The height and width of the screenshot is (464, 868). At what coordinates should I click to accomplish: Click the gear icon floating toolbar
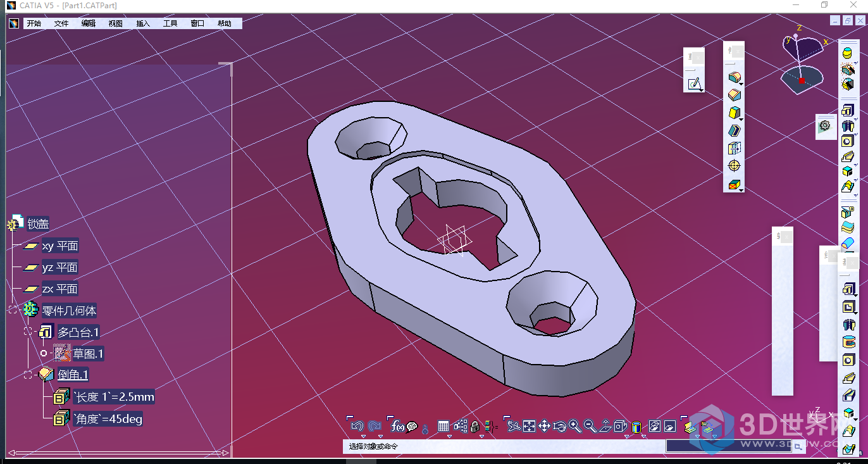tap(824, 126)
